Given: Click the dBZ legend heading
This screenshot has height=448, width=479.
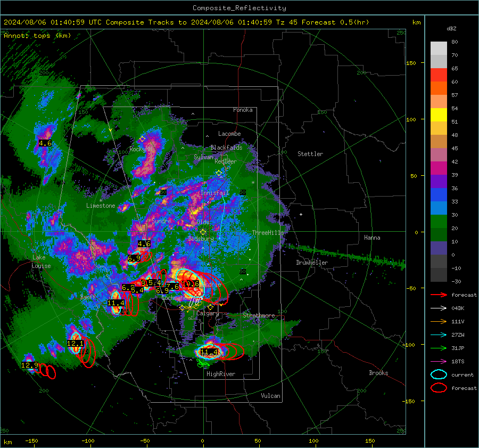Looking at the screenshot, I should (451, 28).
